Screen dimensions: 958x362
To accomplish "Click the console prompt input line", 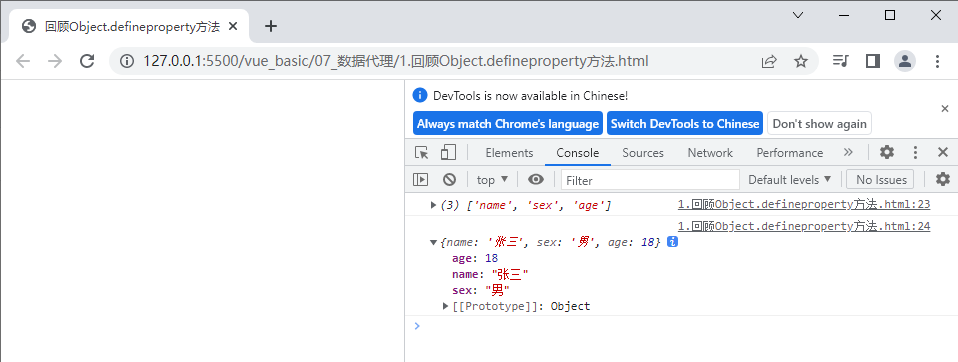I will click(684, 326).
